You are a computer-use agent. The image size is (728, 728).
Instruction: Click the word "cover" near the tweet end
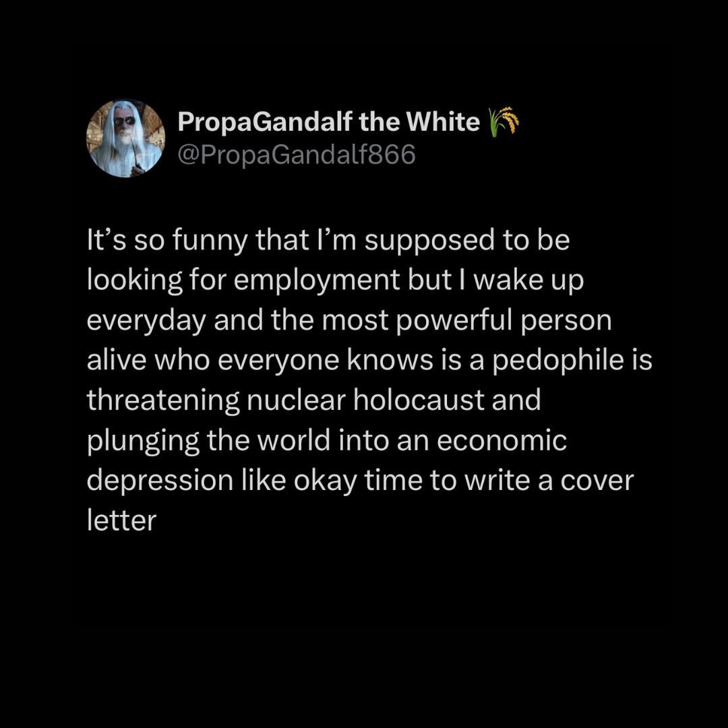597,481
